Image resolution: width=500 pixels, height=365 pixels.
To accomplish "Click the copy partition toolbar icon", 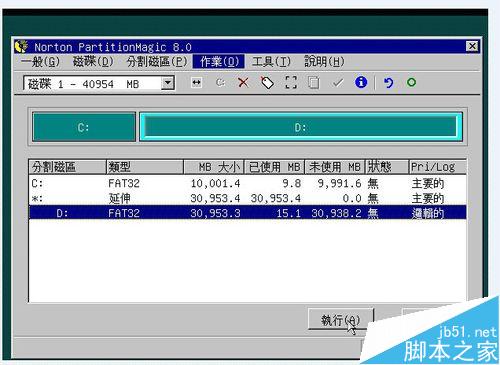I will click(x=313, y=82).
